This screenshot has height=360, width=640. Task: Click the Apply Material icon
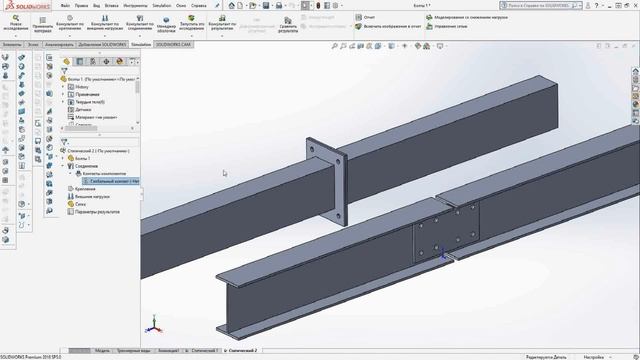pos(42,20)
